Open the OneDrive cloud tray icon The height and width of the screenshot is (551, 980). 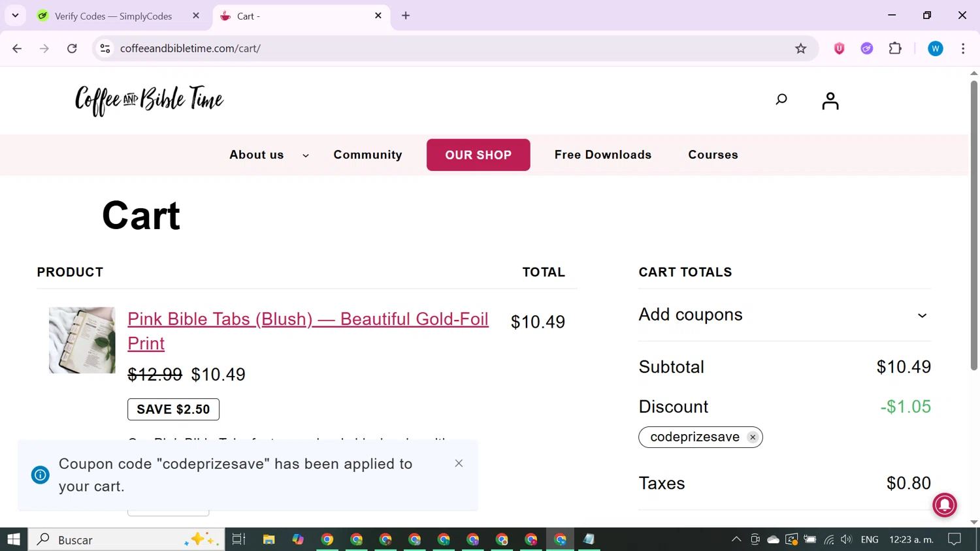pyautogui.click(x=773, y=539)
